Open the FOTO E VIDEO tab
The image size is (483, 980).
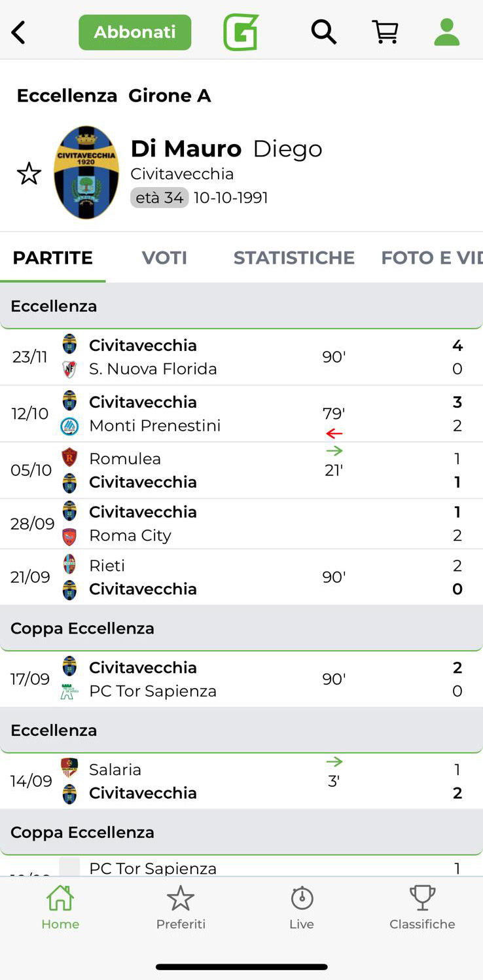click(x=431, y=258)
